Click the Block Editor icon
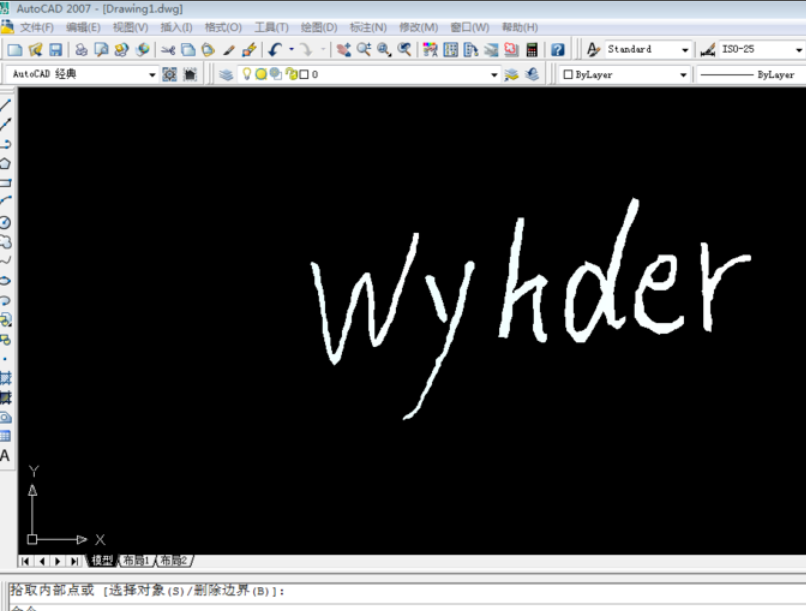Image resolution: width=806 pixels, height=611 pixels. click(249, 50)
